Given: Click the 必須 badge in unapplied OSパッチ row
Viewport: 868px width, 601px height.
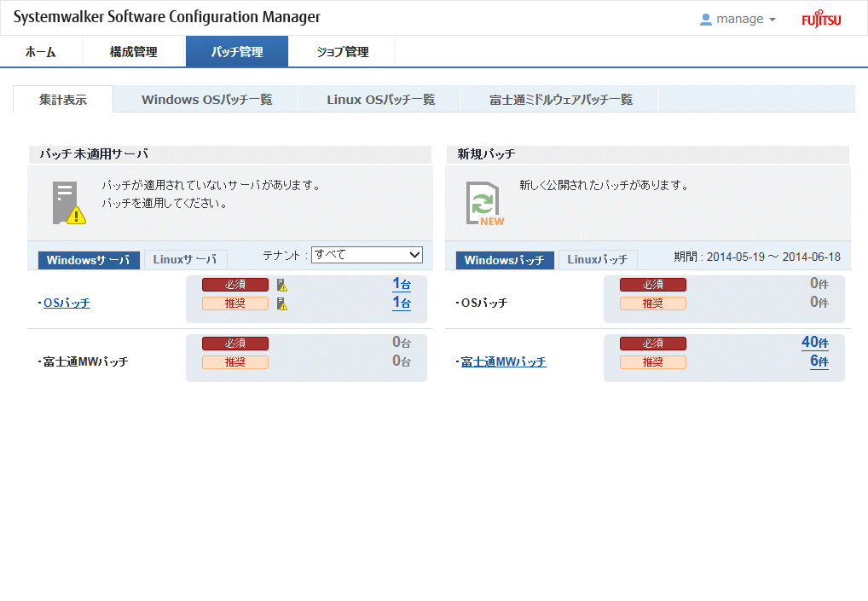Looking at the screenshot, I should pos(235,285).
